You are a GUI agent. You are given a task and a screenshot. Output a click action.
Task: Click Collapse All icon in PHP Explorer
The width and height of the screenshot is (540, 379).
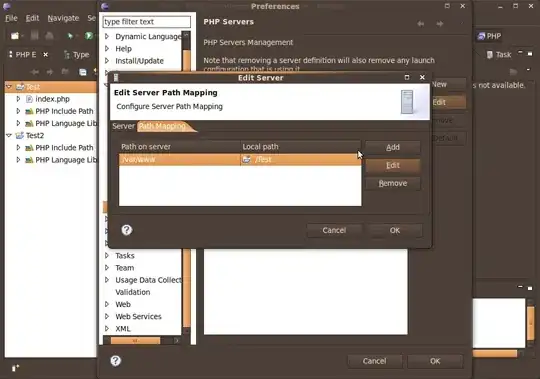click(83, 72)
